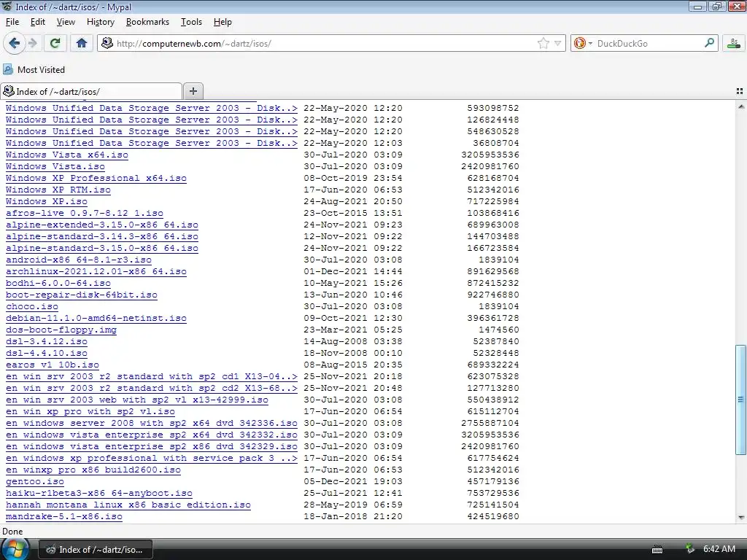Screen dimensions: 747x560
Task: Download archlinux-2021.12.01-x86 64.iso
Action: point(96,271)
